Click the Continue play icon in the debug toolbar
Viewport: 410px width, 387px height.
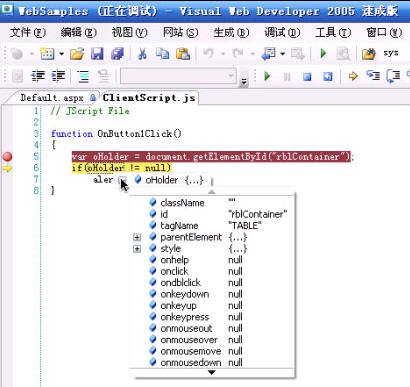pos(267,76)
